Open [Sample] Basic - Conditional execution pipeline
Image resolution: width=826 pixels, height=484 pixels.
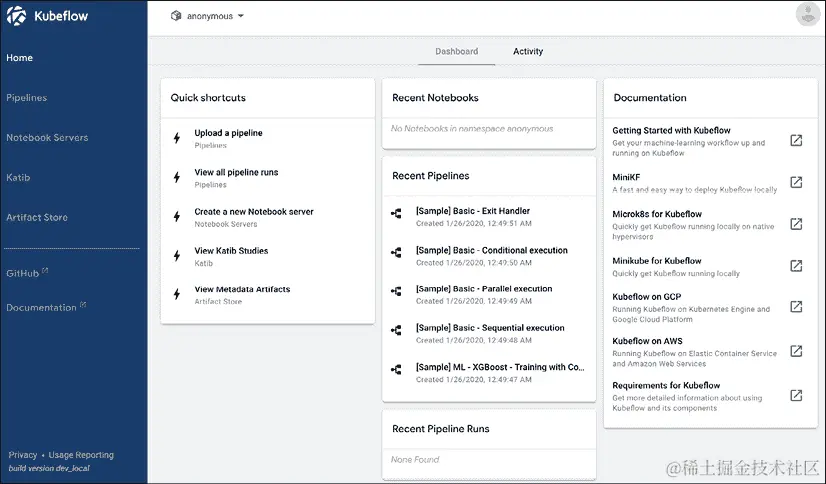click(x=489, y=256)
